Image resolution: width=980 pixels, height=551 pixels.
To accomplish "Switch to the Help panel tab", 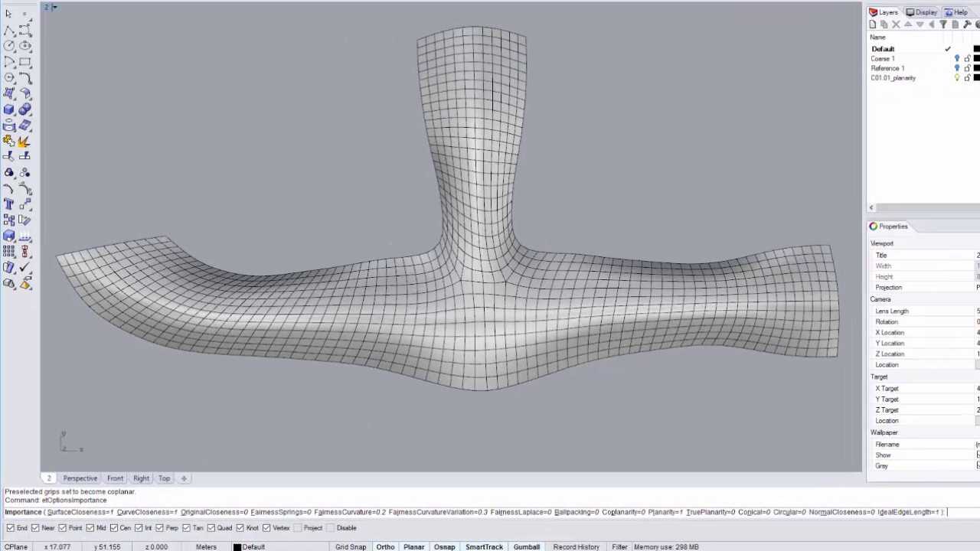I will click(956, 12).
